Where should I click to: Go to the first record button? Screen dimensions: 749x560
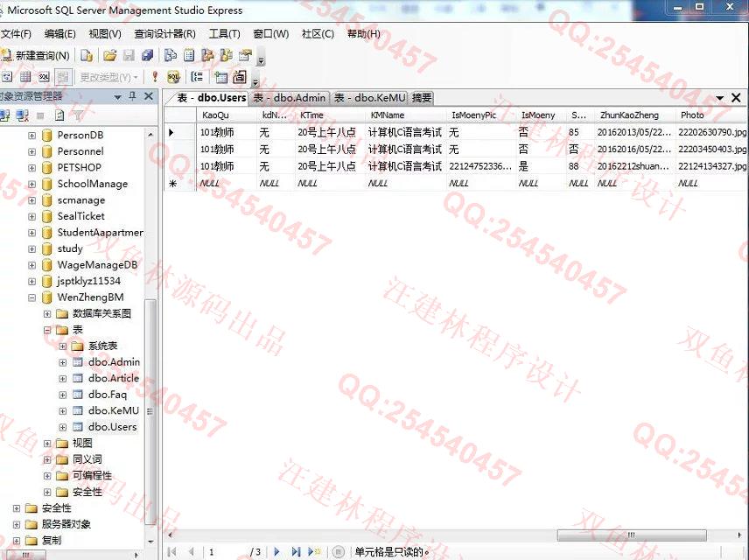172,552
